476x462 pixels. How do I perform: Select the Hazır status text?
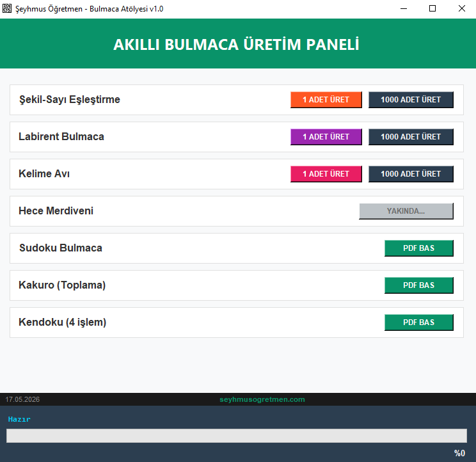19,419
